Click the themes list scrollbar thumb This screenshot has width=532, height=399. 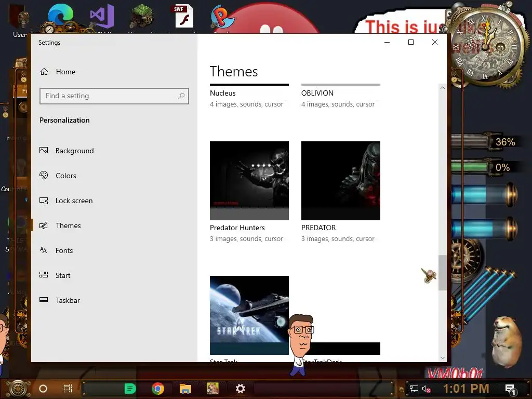coord(443,273)
